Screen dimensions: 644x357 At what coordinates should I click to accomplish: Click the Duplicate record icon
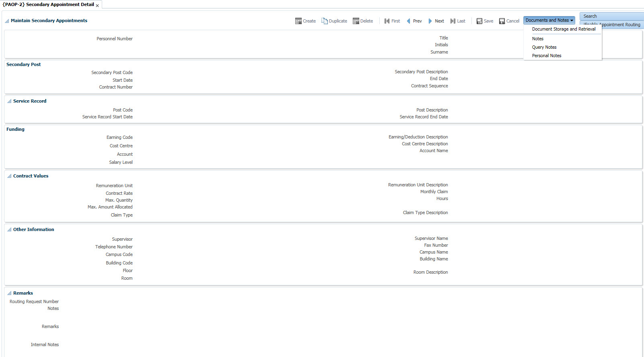point(325,21)
